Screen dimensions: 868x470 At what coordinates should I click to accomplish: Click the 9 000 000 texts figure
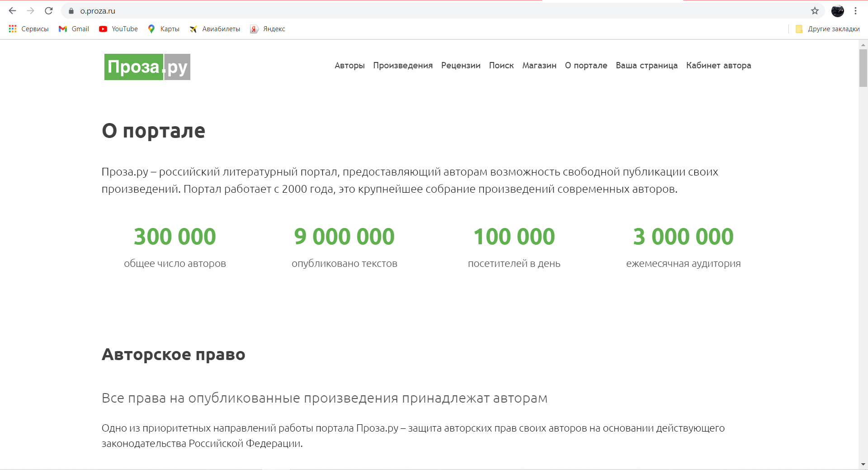click(x=344, y=237)
